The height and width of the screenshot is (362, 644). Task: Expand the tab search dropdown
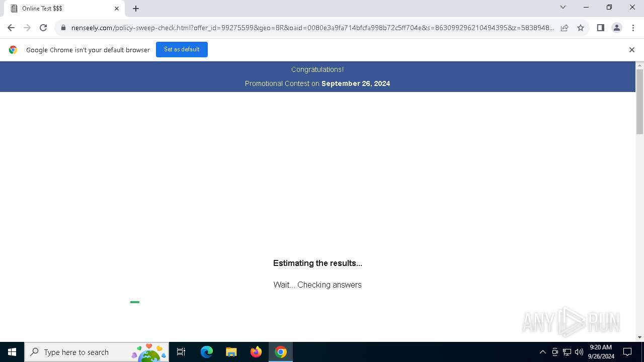click(563, 7)
